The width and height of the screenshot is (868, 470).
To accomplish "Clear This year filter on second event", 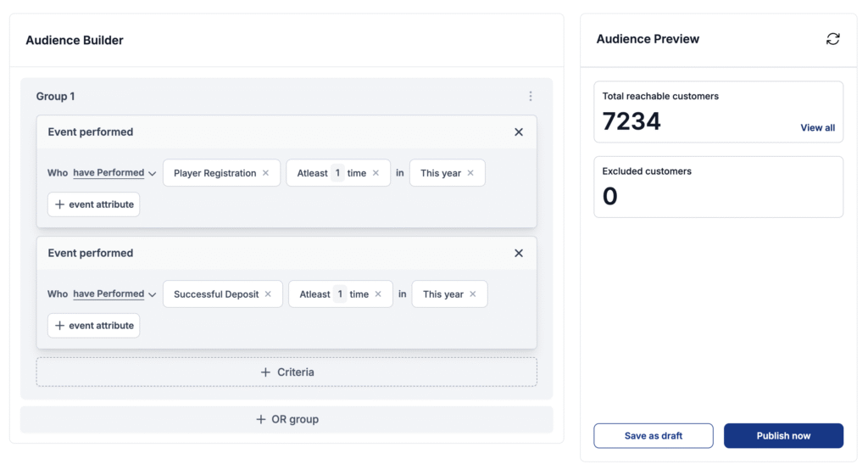I will (x=473, y=294).
